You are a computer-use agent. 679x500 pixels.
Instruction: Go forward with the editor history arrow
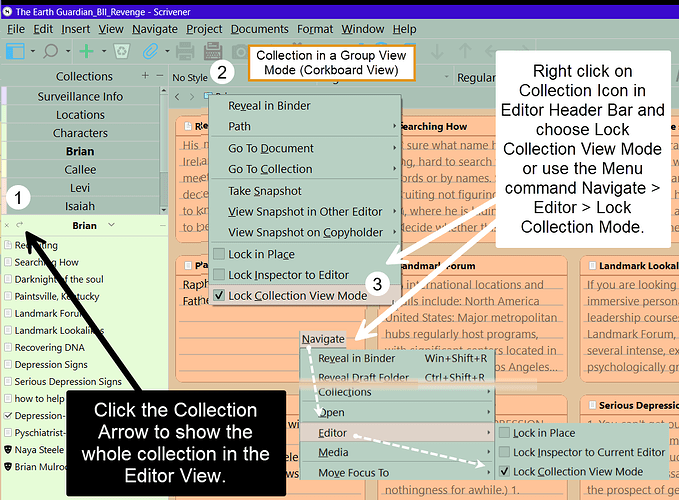pos(192,97)
